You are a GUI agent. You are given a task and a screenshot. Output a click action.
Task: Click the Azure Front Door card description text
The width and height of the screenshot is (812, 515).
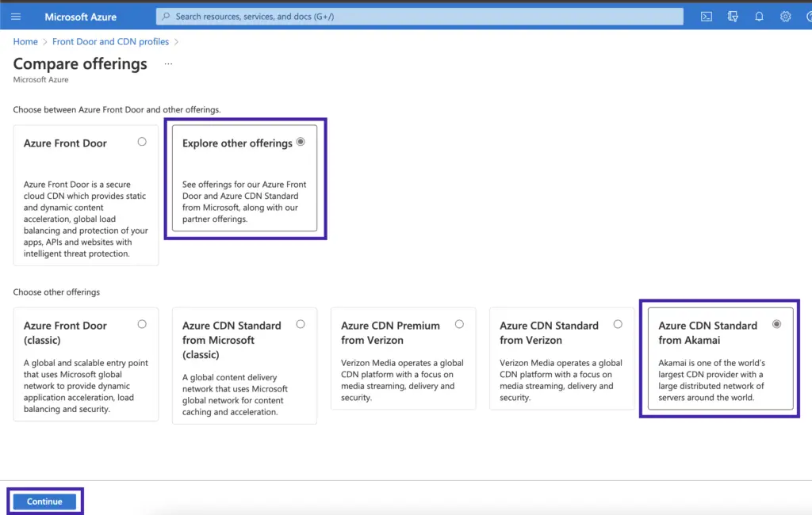pyautogui.click(x=86, y=219)
